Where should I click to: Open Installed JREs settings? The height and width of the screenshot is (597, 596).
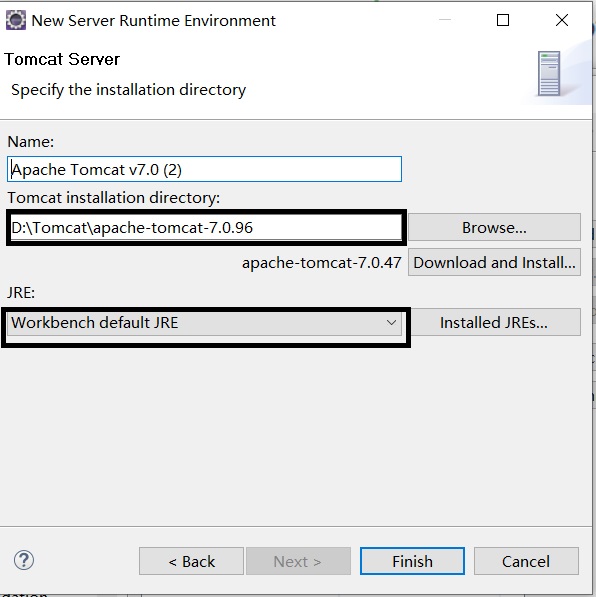[494, 322]
